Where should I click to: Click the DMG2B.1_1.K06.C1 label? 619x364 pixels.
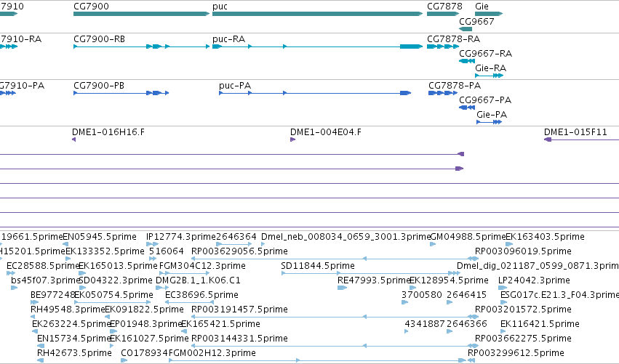coord(198,280)
